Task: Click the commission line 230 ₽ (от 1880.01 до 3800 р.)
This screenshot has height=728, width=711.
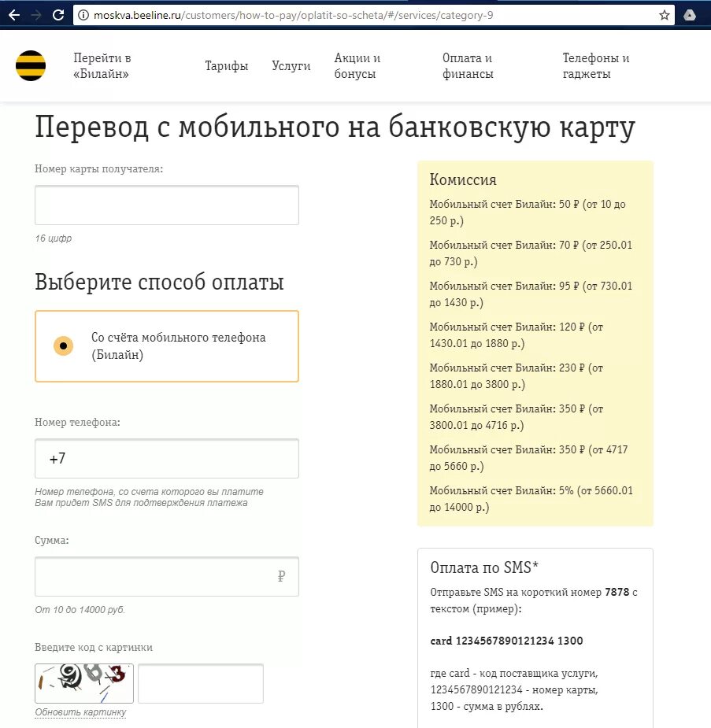Action: pyautogui.click(x=517, y=376)
